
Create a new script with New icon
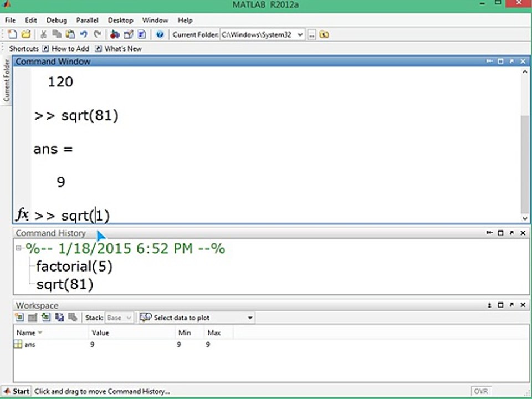(x=13, y=34)
